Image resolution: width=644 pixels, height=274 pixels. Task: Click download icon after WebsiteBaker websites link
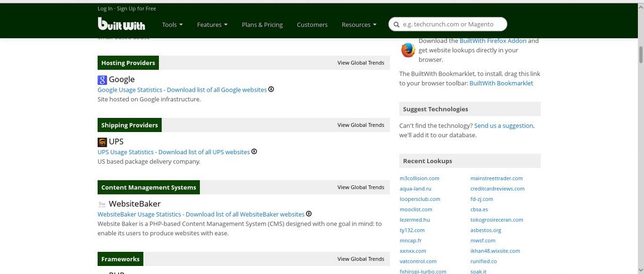point(309,214)
